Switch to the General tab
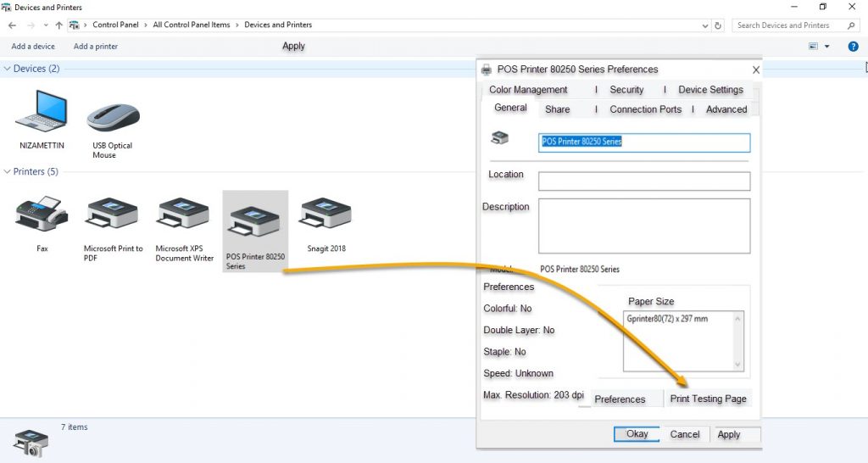The image size is (868, 463). [x=510, y=108]
